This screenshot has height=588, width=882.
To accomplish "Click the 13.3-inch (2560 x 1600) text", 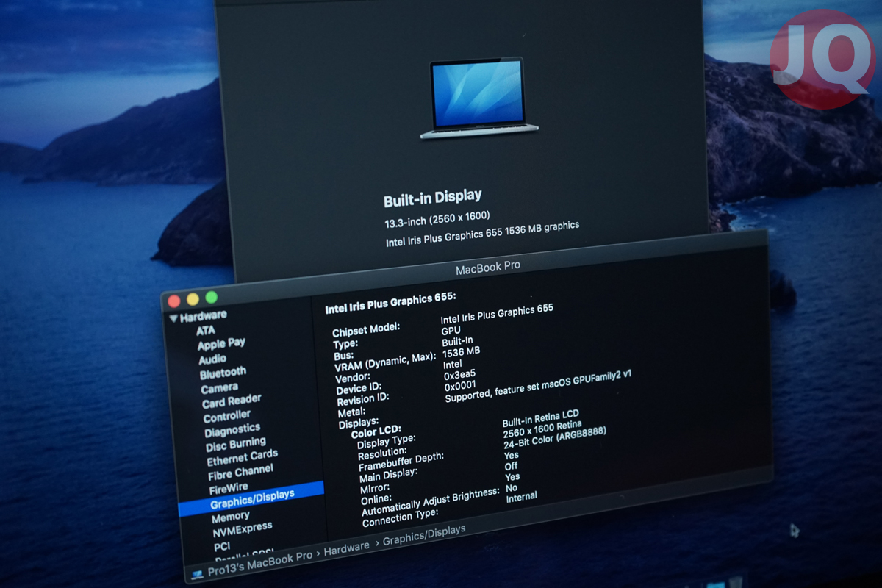I will (x=437, y=219).
